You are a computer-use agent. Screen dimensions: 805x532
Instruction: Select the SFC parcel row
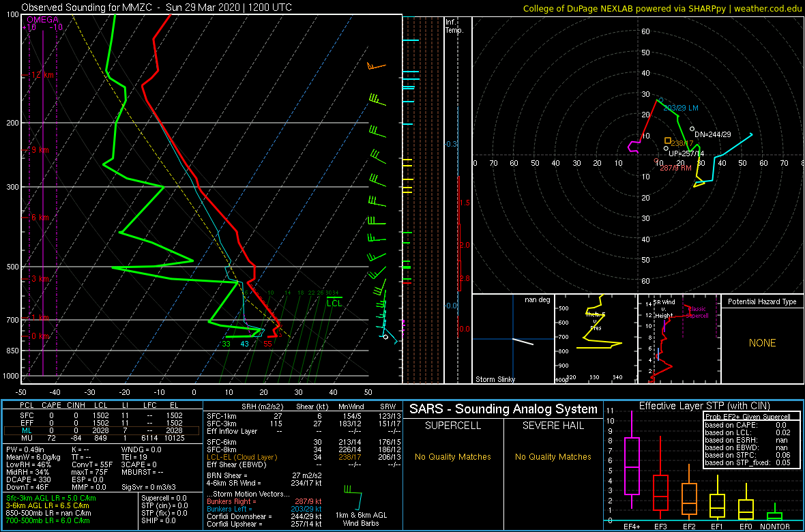(x=103, y=415)
